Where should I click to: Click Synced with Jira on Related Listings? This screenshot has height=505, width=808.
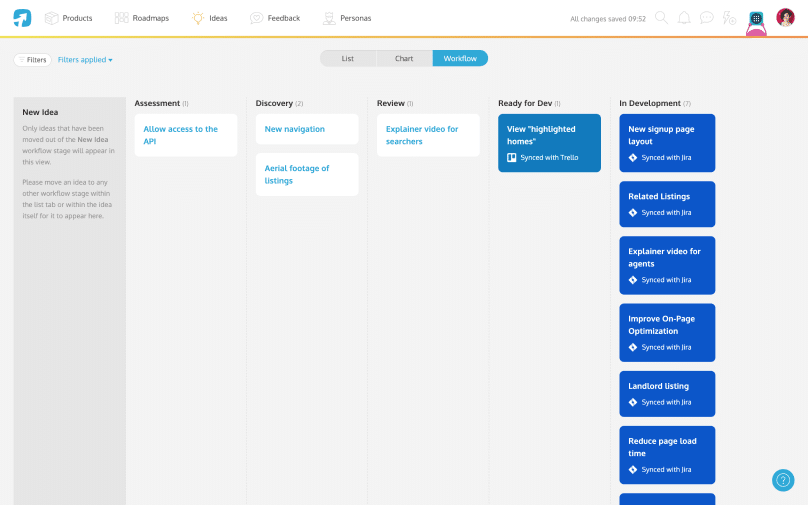click(x=666, y=212)
